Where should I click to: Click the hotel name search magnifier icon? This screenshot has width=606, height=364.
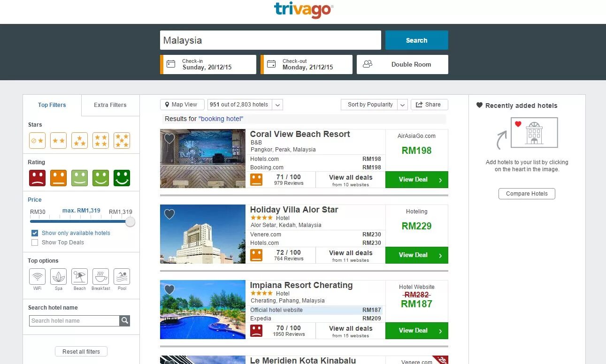point(124,321)
